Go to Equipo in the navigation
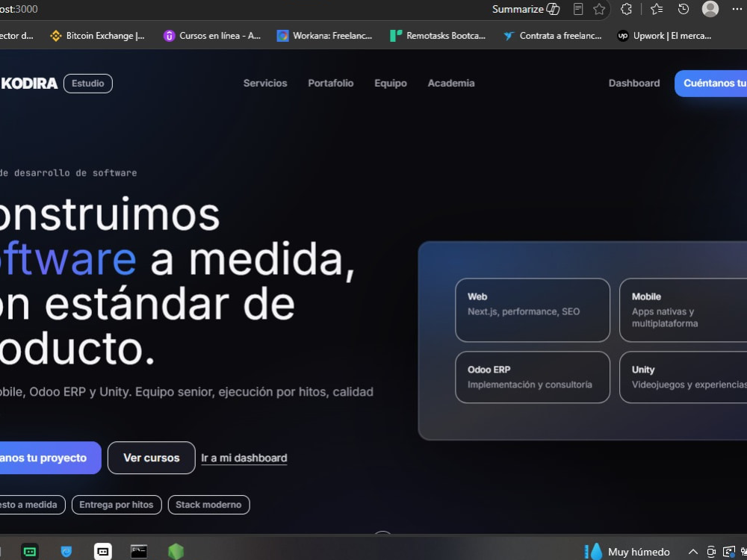 (x=391, y=84)
